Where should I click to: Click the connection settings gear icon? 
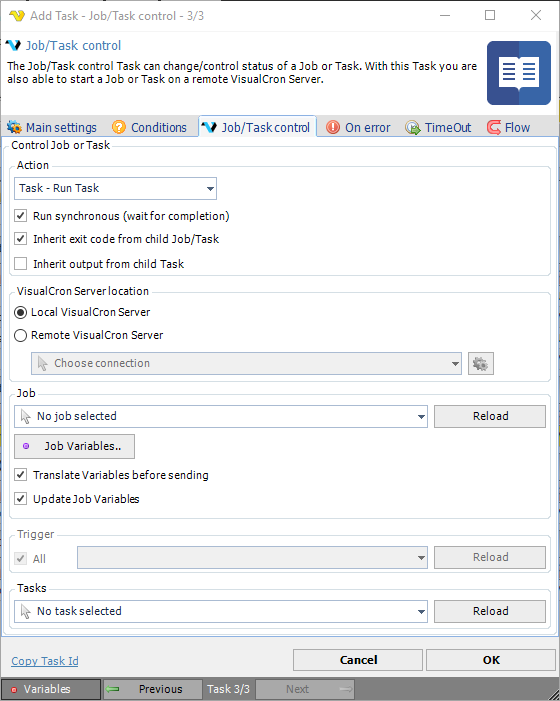[x=480, y=363]
